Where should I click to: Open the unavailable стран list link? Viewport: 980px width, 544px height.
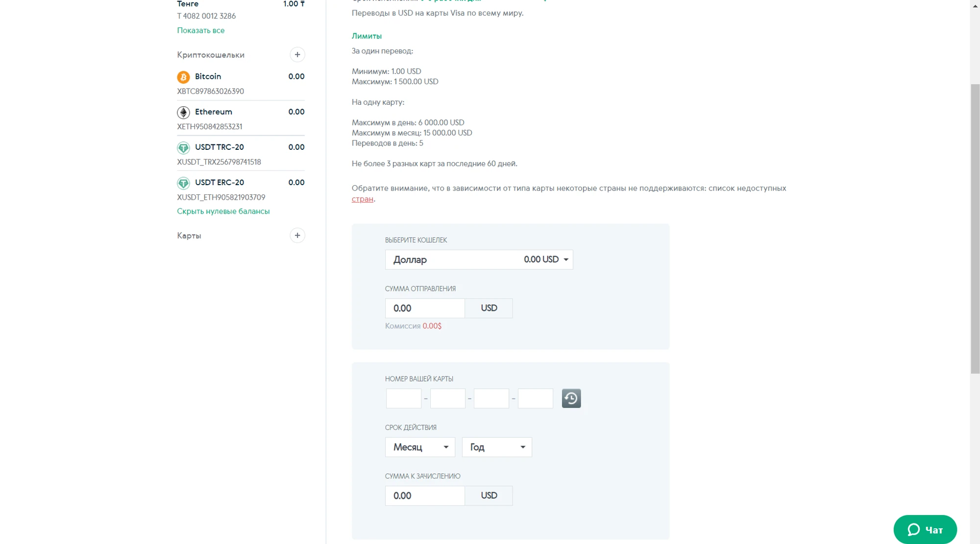[362, 199]
